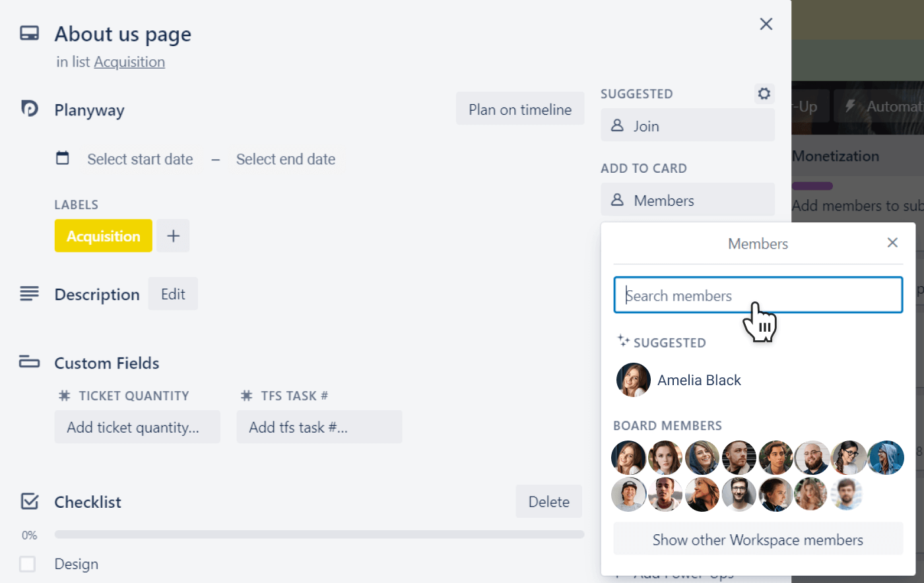Screen dimensions: 924x583
Task: Edit the card description
Action: 173,293
